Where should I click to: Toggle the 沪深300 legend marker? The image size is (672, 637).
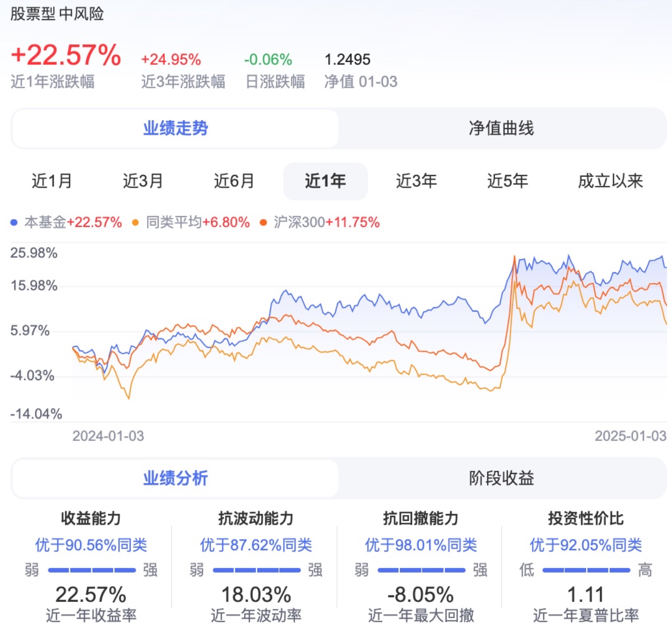click(263, 223)
